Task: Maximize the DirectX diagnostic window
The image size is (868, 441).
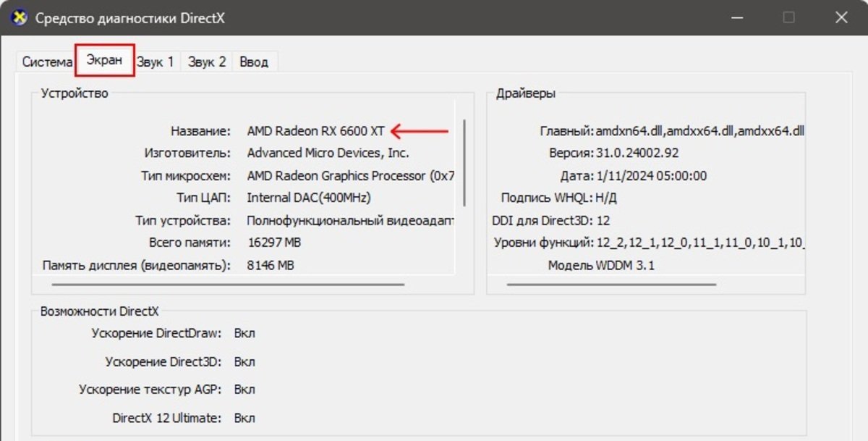Action: coord(789,17)
